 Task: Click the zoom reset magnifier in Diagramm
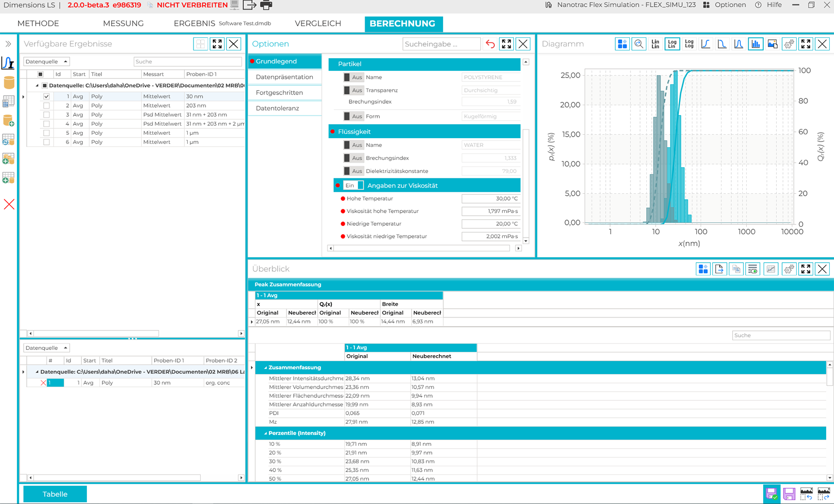click(x=639, y=44)
